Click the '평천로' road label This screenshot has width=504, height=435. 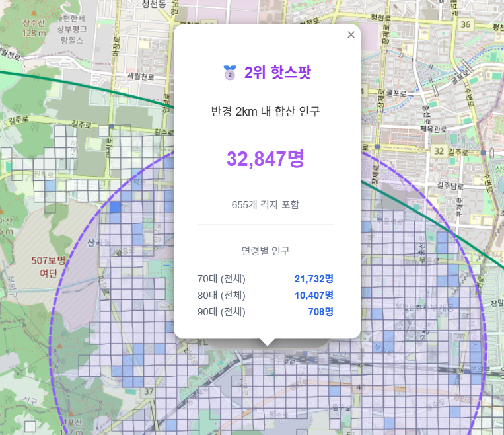380,17
